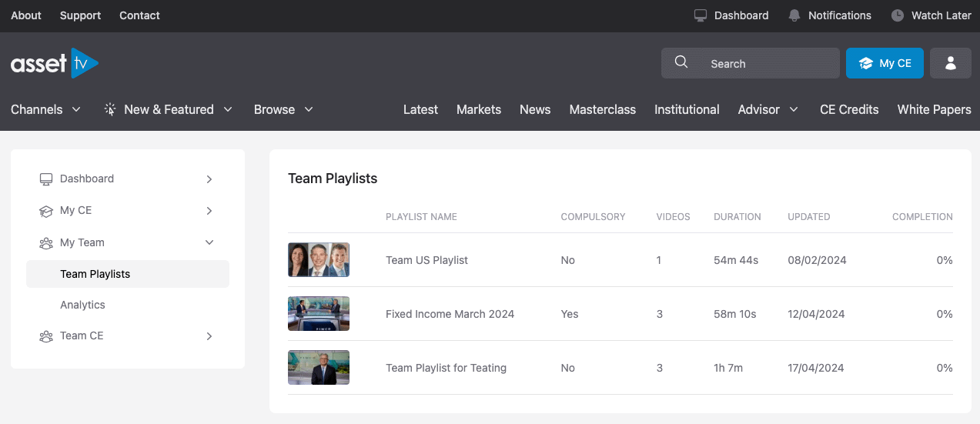Collapse the My Team sidebar section
Screen dimensions: 980x424
209,242
